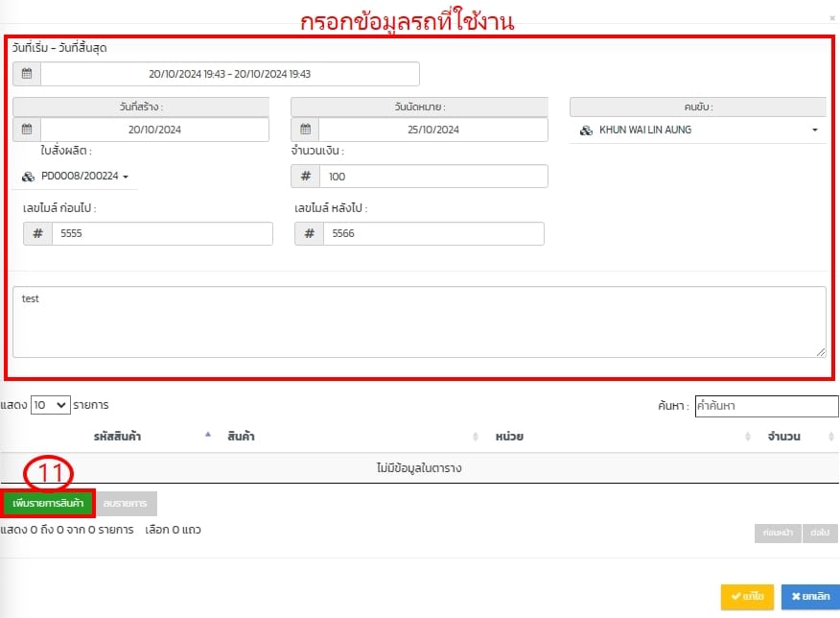Click calendar icon beside date range field

(27, 74)
